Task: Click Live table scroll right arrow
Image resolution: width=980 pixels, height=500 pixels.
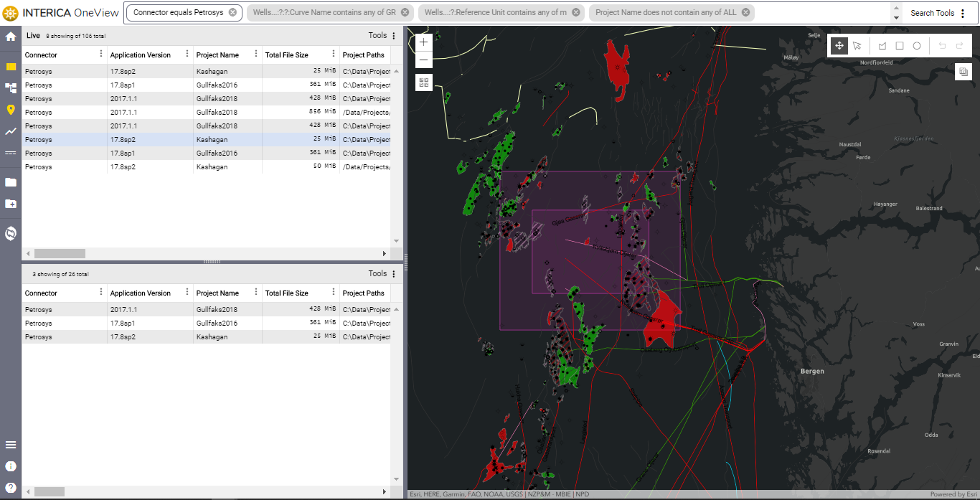Action: pos(384,253)
